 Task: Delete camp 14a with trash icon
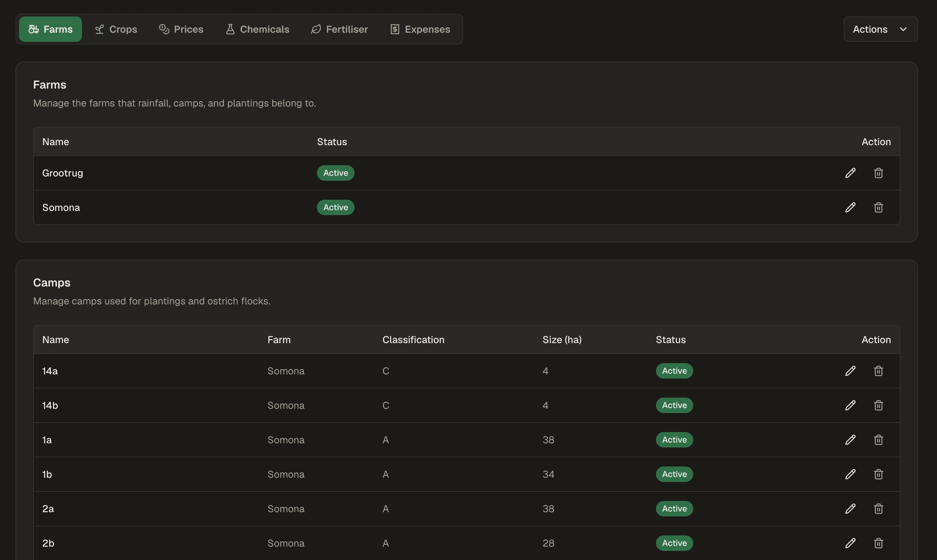879,371
